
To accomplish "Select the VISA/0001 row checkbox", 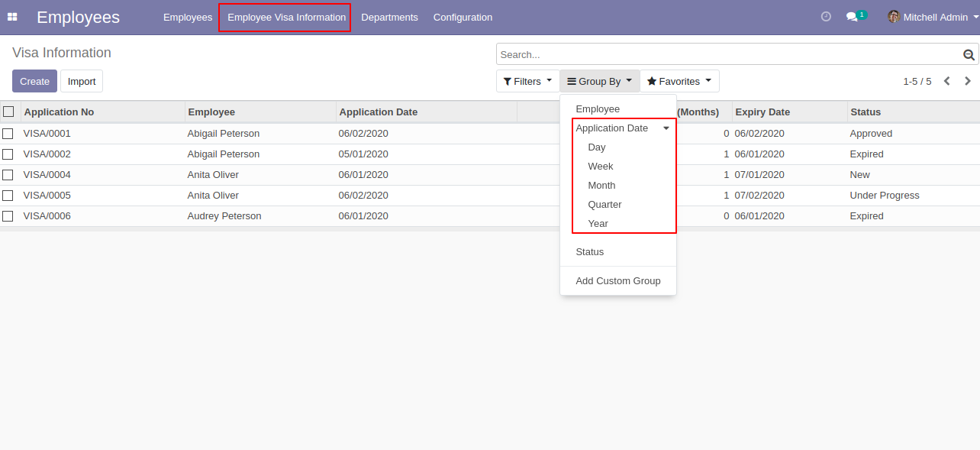I will [x=8, y=134].
